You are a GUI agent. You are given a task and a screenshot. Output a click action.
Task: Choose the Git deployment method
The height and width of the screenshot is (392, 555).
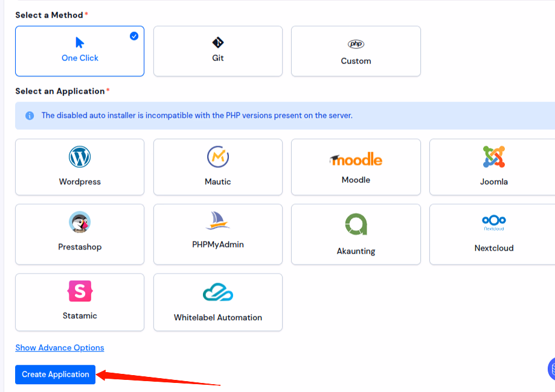pos(218,51)
